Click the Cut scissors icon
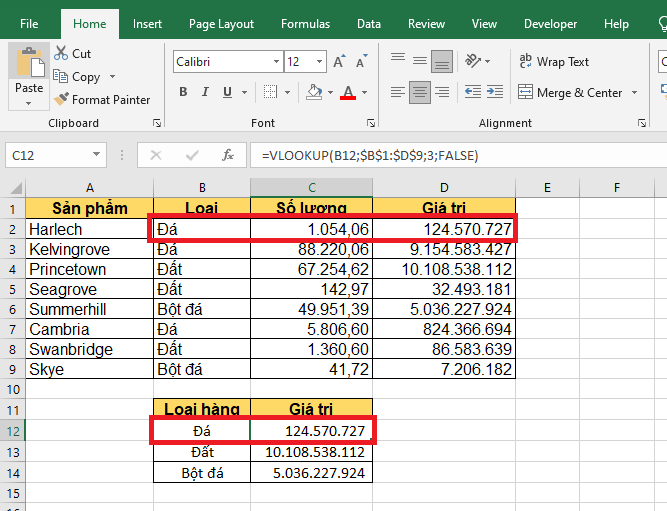 click(x=62, y=54)
